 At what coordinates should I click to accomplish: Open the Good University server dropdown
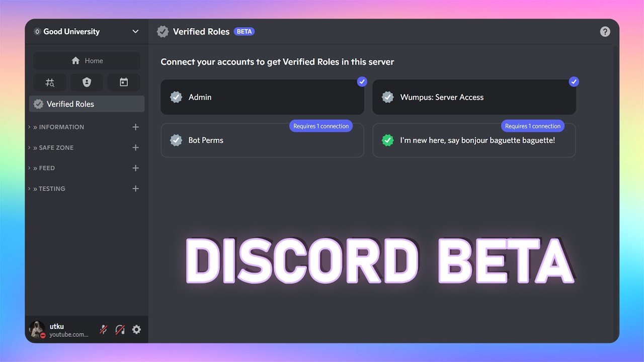click(135, 32)
